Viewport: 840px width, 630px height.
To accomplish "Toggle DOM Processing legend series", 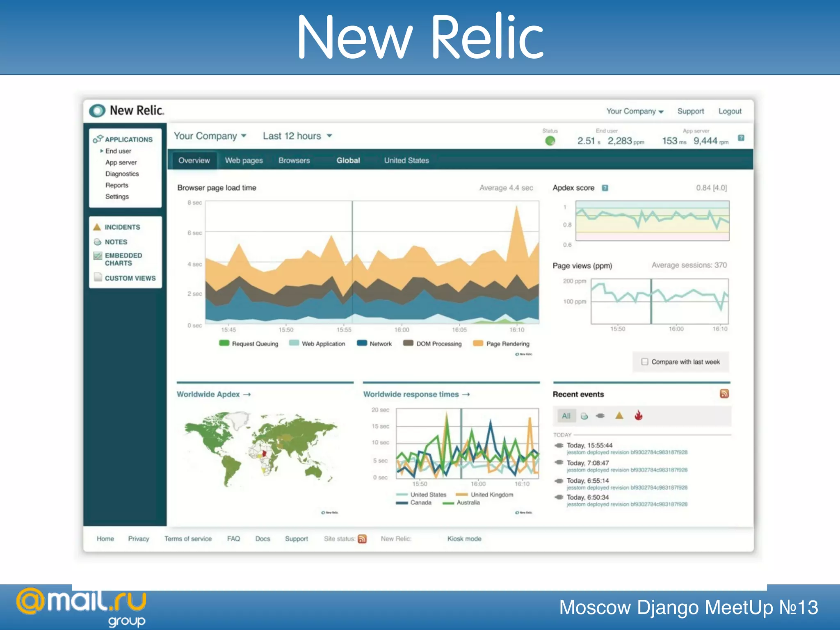I will tap(432, 344).
